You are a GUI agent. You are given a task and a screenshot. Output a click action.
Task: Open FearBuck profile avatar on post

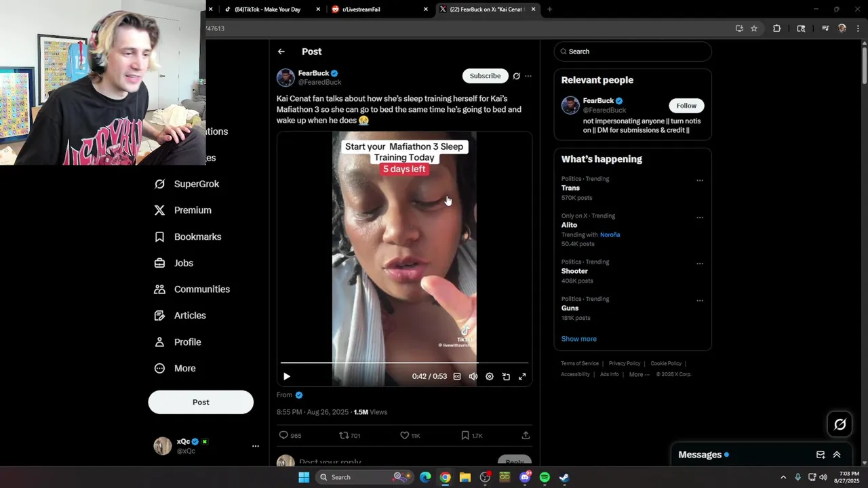(x=285, y=77)
